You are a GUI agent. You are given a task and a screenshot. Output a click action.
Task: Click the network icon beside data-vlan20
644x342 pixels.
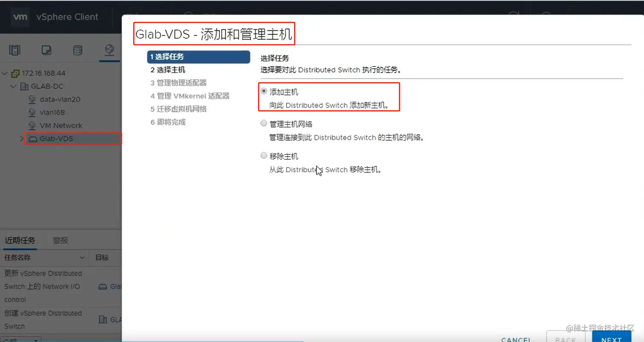(32, 99)
